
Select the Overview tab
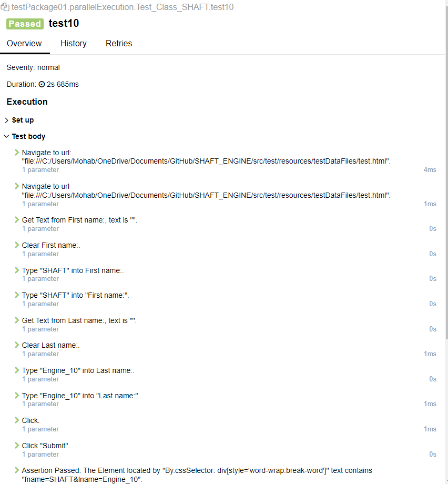coord(24,43)
